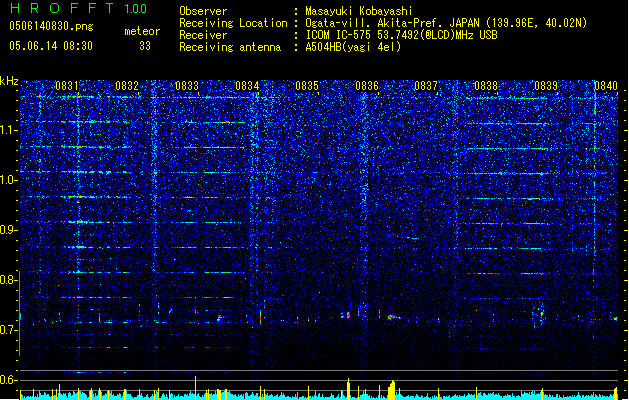The height and width of the screenshot is (400, 629).
Task: Click the 0839 time marker
Action: coord(546,86)
